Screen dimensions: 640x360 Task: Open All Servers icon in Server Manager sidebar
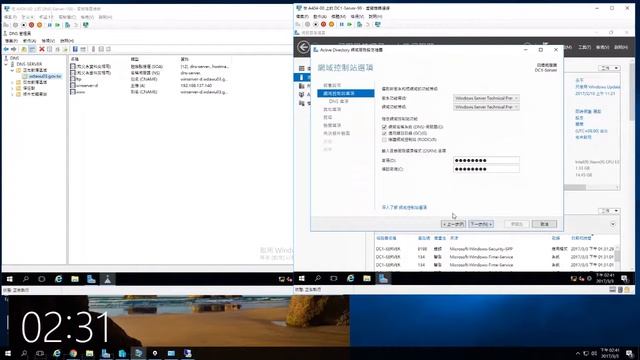tap(302, 86)
